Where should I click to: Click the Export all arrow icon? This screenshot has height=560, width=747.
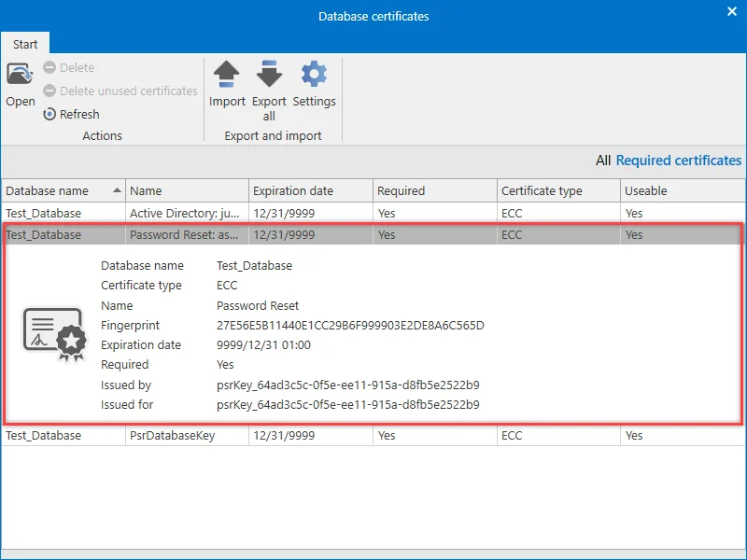[x=269, y=75]
